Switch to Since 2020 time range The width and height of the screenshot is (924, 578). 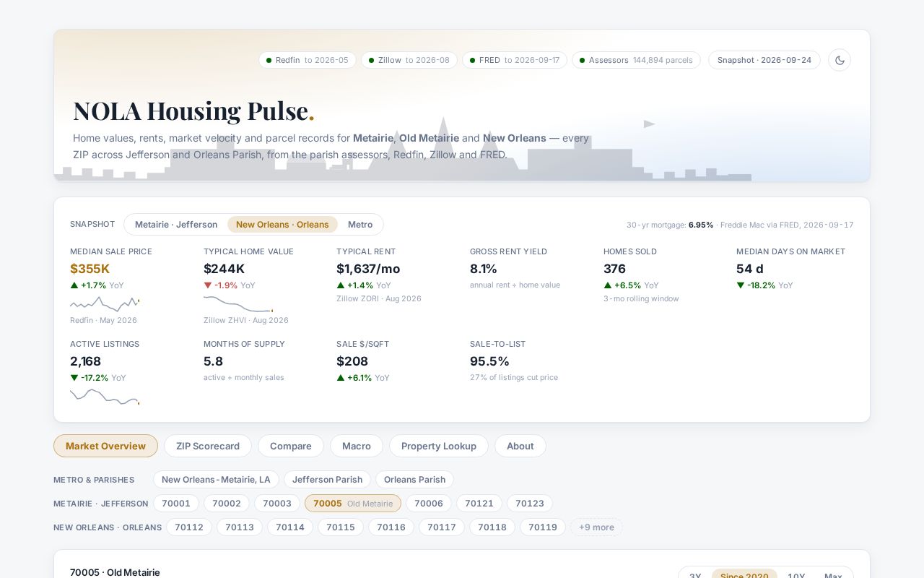point(744,576)
